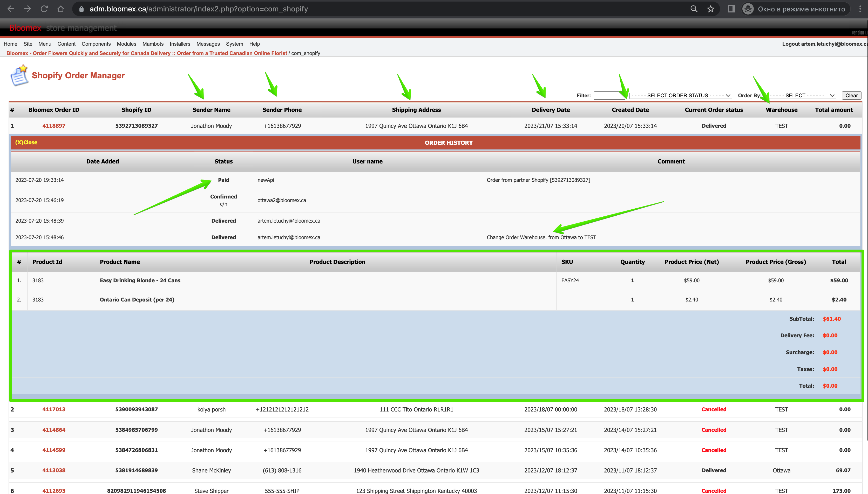Open Bloomex order 4112693

click(54, 491)
